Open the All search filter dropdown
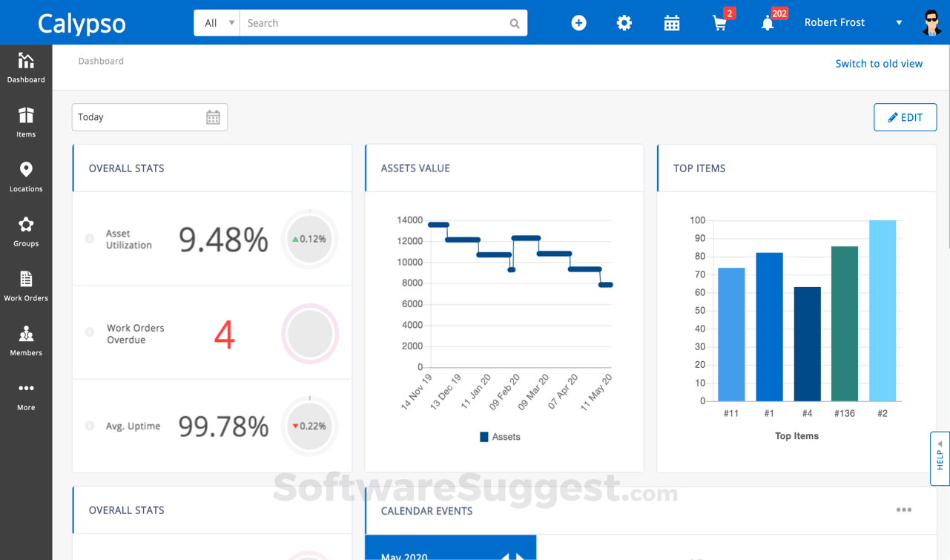Image resolution: width=950 pixels, height=560 pixels. (x=216, y=22)
